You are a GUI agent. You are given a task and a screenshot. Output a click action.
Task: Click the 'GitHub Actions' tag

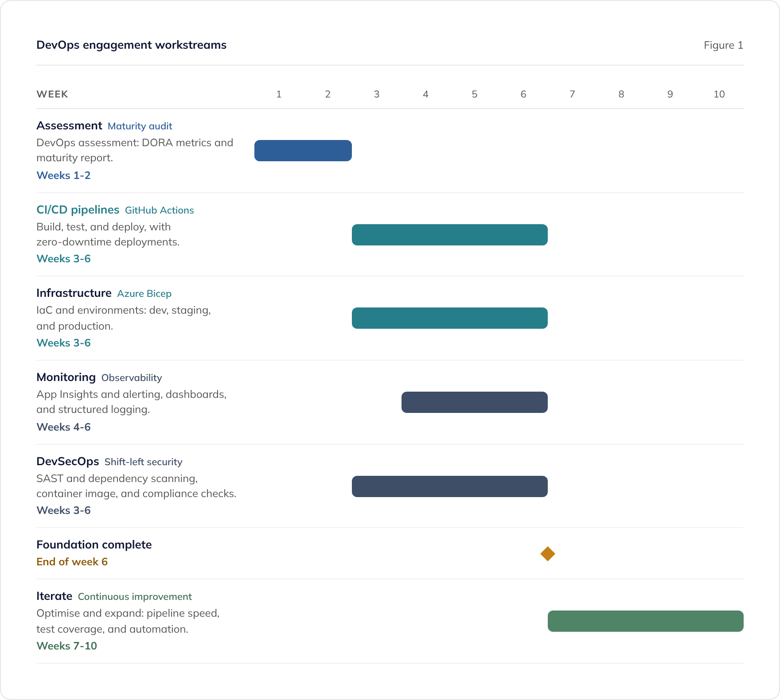[x=160, y=210]
